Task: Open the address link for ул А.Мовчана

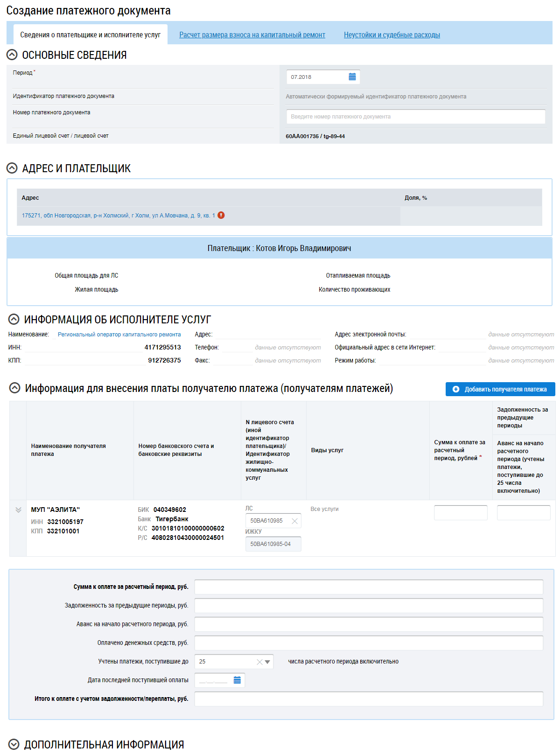Action: 118,216
